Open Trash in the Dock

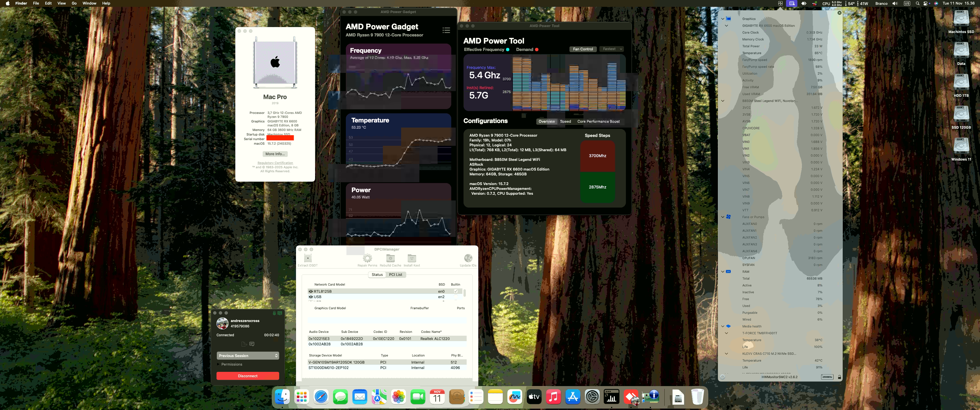pyautogui.click(x=697, y=397)
